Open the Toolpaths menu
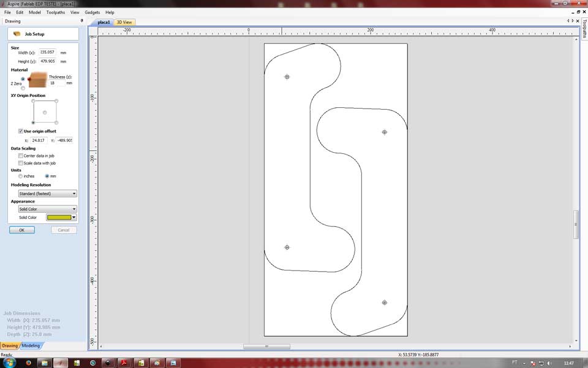The height and width of the screenshot is (368, 588). pos(55,12)
